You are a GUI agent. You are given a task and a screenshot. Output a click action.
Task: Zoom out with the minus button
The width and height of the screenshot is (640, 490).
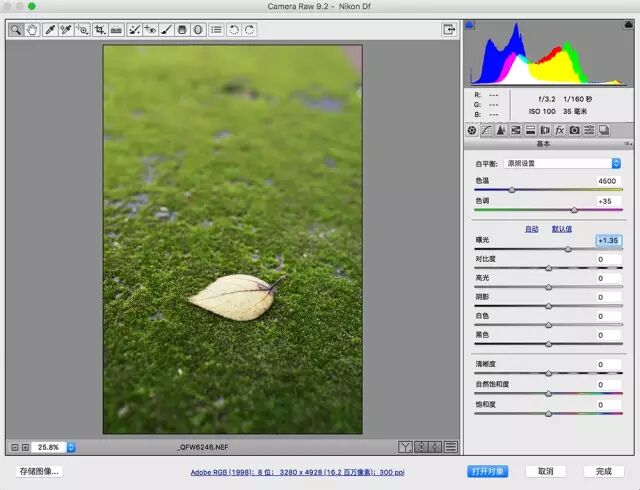(15, 448)
